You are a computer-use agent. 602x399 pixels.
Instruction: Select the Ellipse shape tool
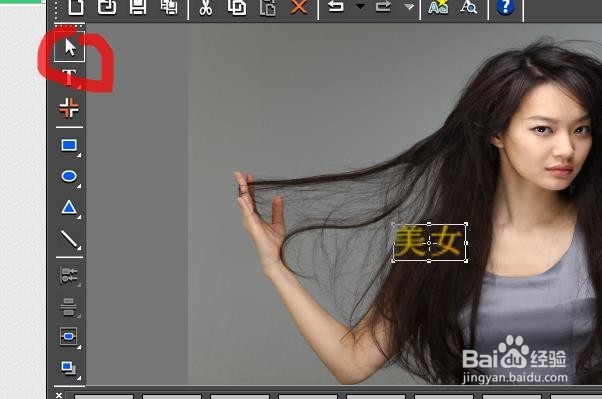click(x=69, y=177)
